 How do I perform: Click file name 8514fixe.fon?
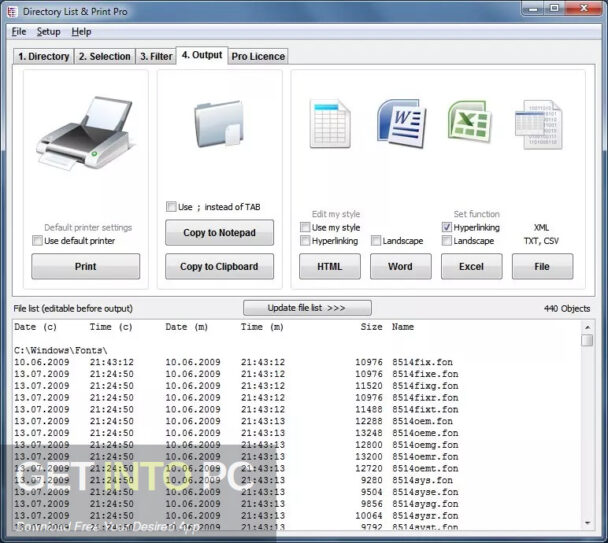tap(425, 374)
